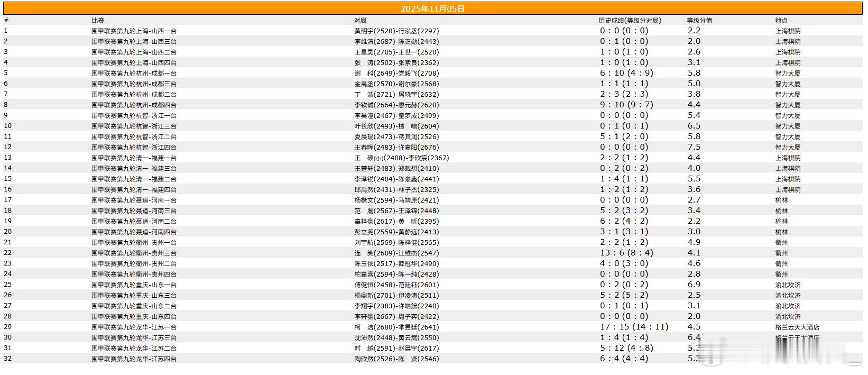
Task: Select match 围甲联赛第九轮重庆-山东三台
Action: [x=134, y=296]
